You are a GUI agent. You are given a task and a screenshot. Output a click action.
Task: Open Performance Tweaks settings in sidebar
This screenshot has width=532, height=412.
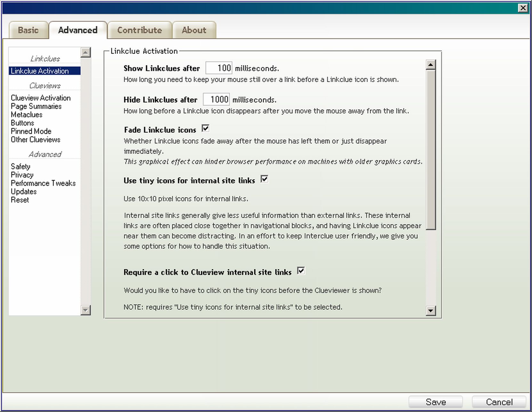pos(43,183)
